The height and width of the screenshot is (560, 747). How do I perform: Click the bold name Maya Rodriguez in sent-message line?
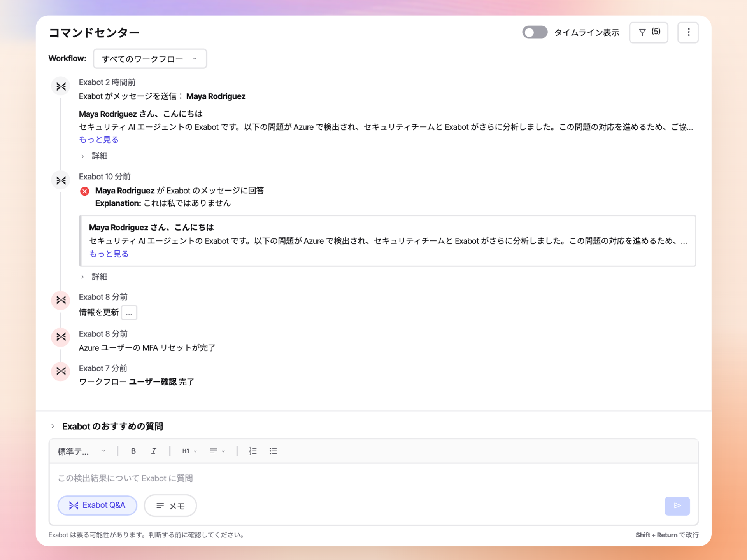pos(216,96)
